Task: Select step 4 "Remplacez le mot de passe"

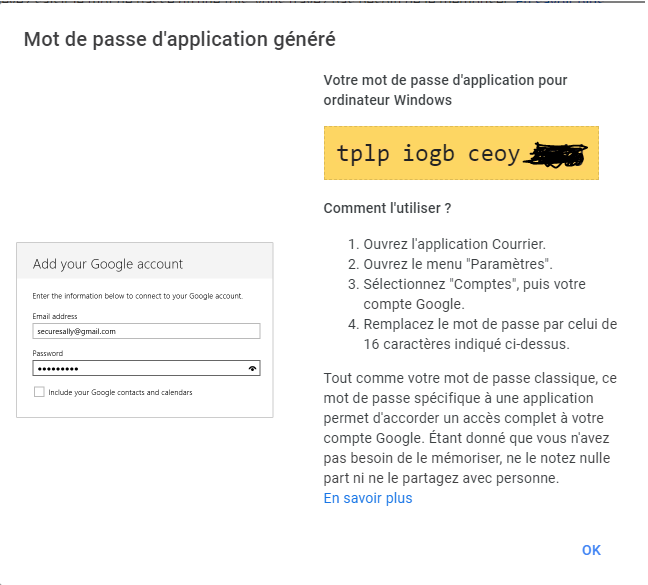Action: 483,334
